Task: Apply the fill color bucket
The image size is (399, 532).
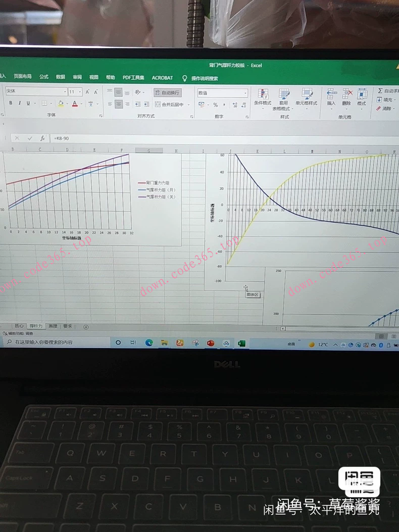Action: [61, 104]
